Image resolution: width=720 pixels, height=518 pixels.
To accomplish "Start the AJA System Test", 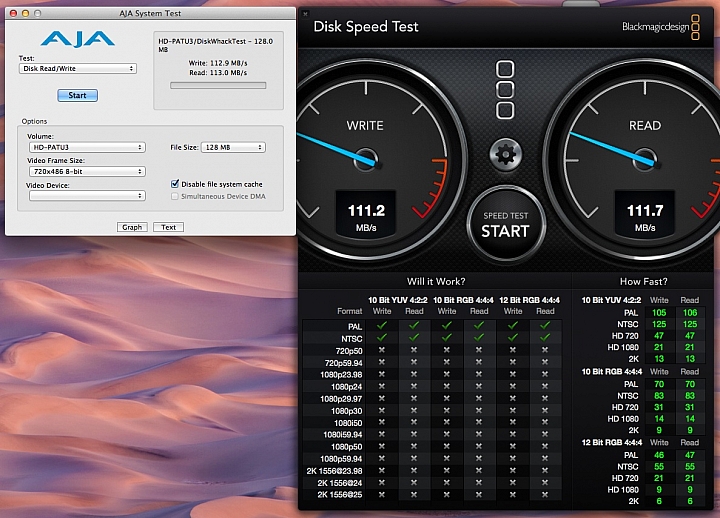I will click(x=77, y=96).
